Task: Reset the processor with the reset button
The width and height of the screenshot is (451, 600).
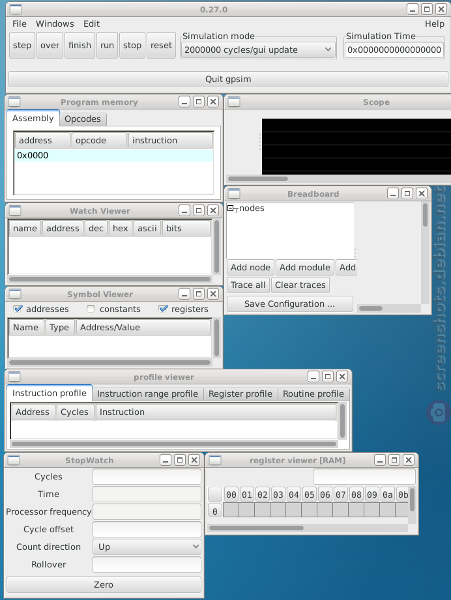Action: click(x=161, y=45)
